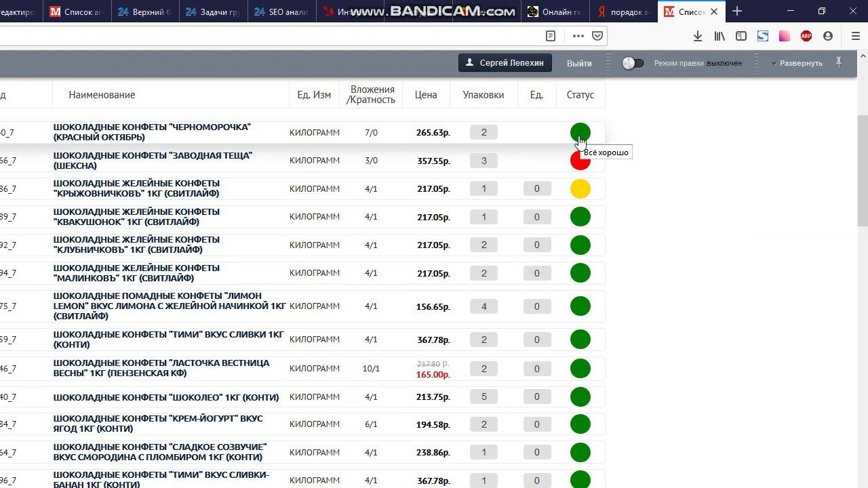Show the browser sidebar
The width and height of the screenshot is (868, 488).
pos(741,36)
